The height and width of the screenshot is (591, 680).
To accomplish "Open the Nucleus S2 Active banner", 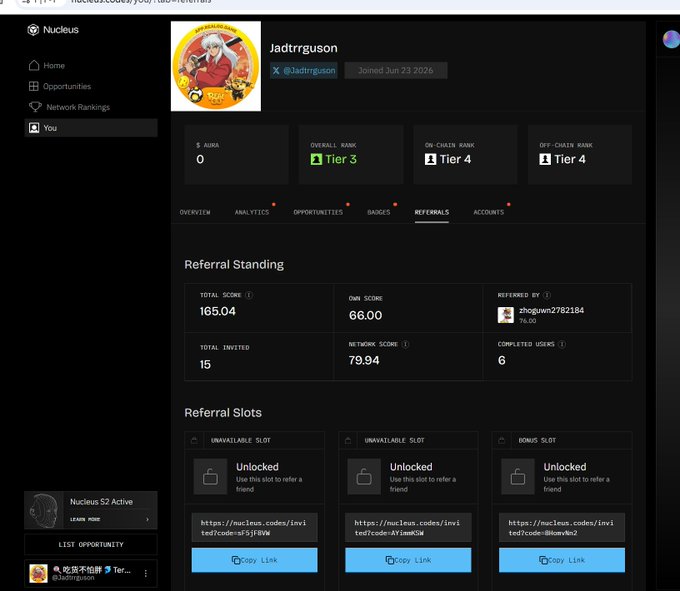I will (91, 510).
